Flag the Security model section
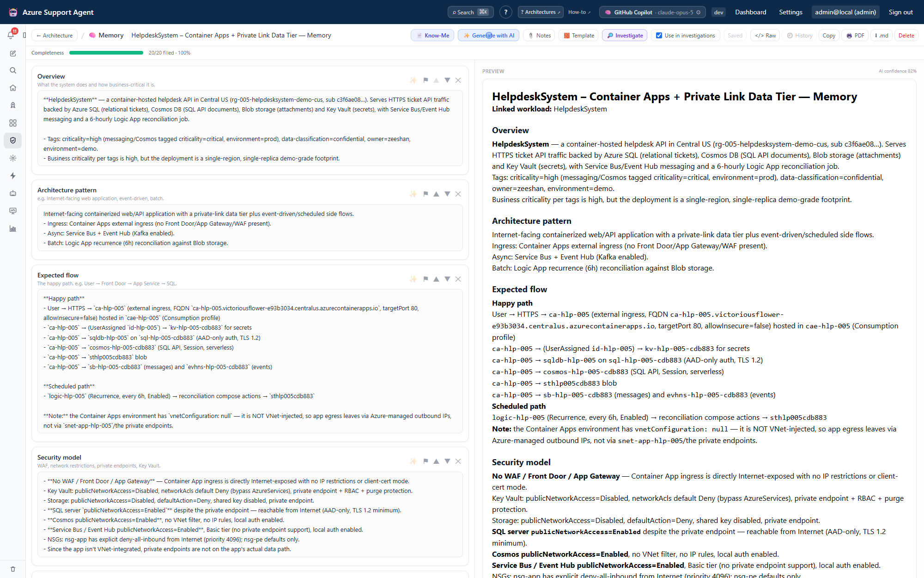 tap(426, 461)
